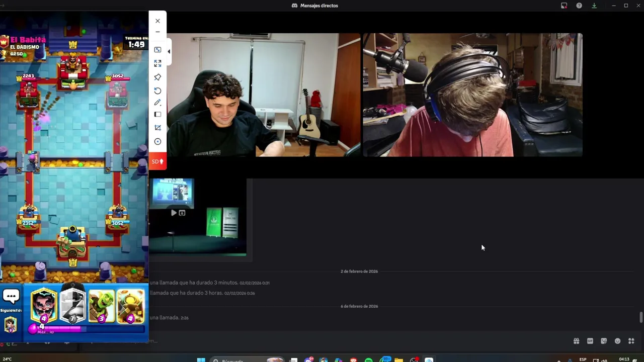This screenshot has width=644, height=362.
Task: Open the Discord inbox icon in title bar
Action: [564, 6]
